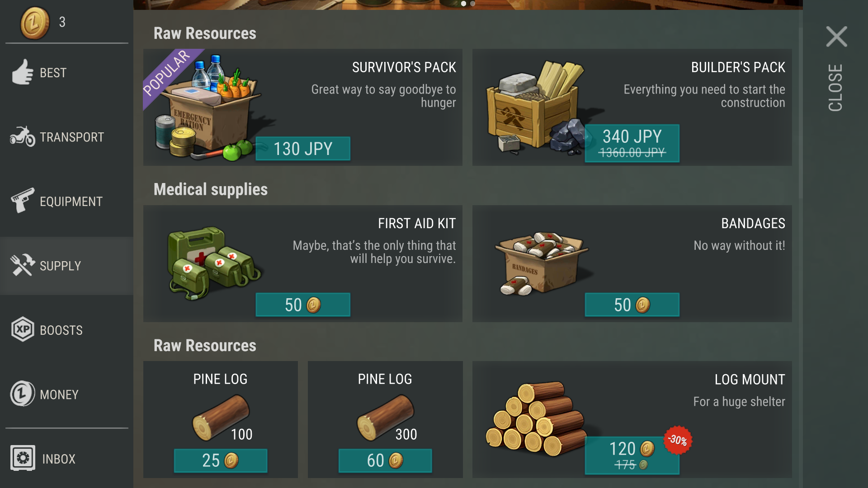868x488 pixels.
Task: Buy Builder's Pack for 340 JPY
Action: pos(632,143)
